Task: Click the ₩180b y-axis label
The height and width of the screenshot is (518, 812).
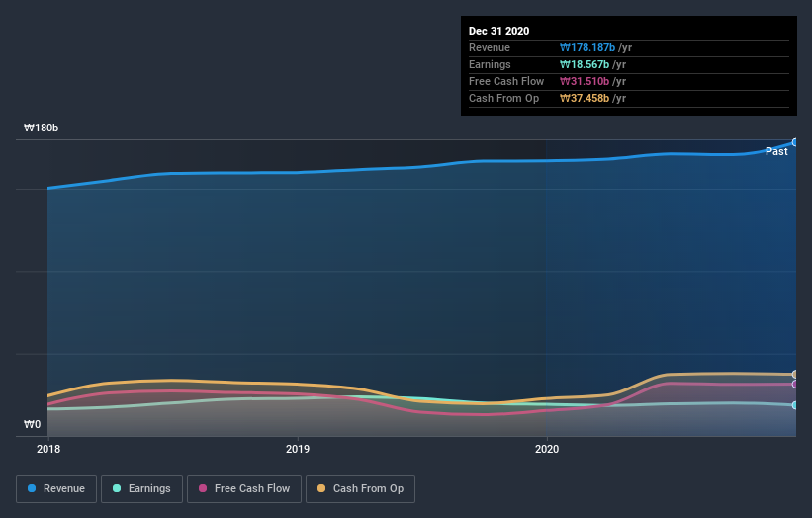Action: tap(41, 128)
